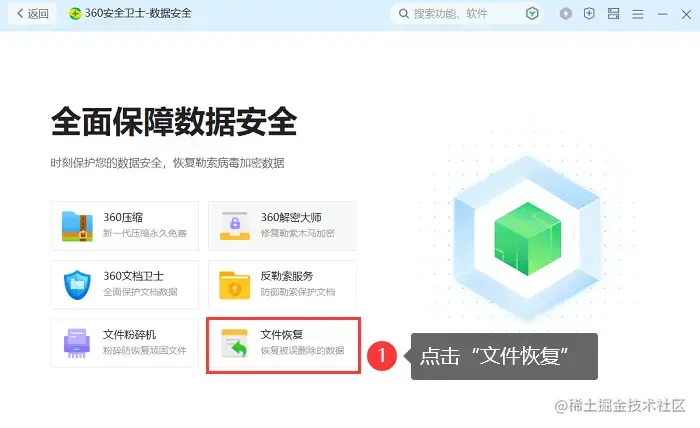The height and width of the screenshot is (428, 700).
Task: Click the shield-plus icon in title bar
Action: tap(589, 14)
